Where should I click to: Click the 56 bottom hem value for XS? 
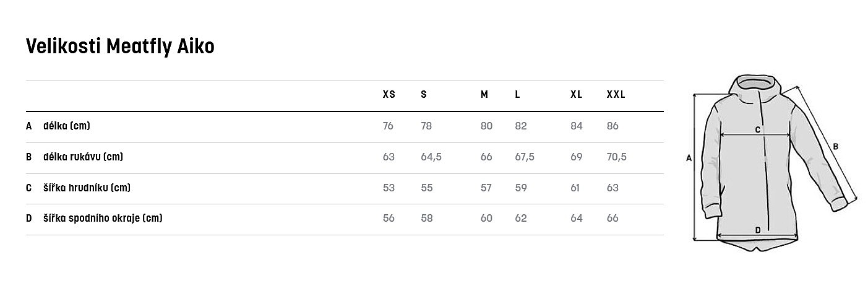click(x=389, y=218)
